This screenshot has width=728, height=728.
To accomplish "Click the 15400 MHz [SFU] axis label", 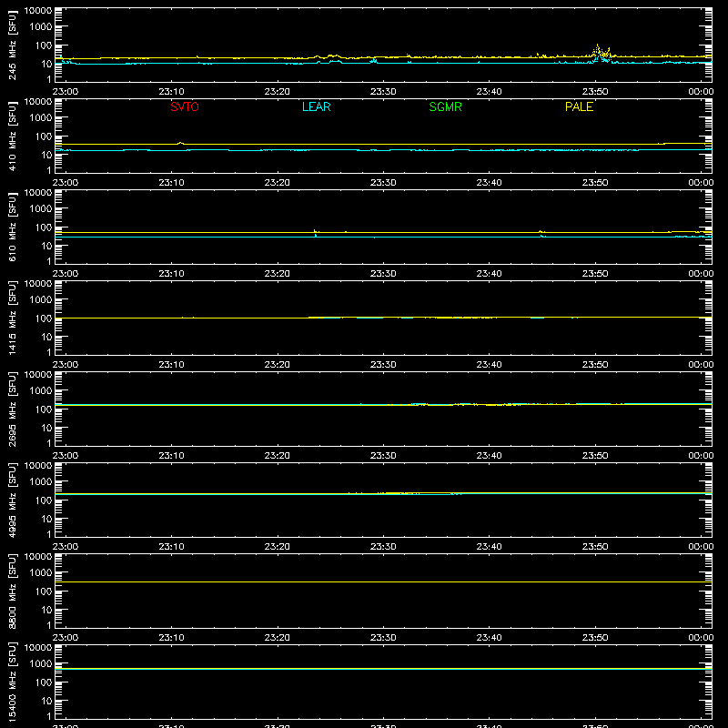I will (12, 682).
